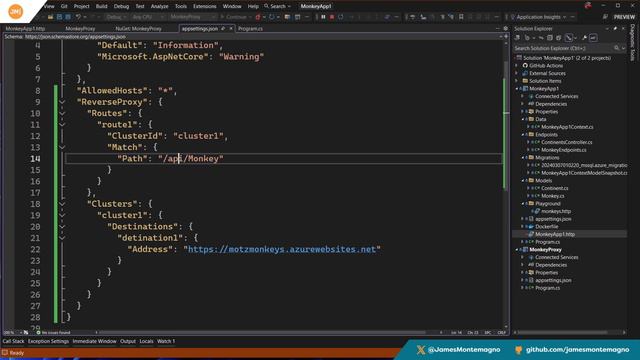This screenshot has height=360, width=640.
Task: Open the Debug configuration dropdown
Action: coord(116,17)
